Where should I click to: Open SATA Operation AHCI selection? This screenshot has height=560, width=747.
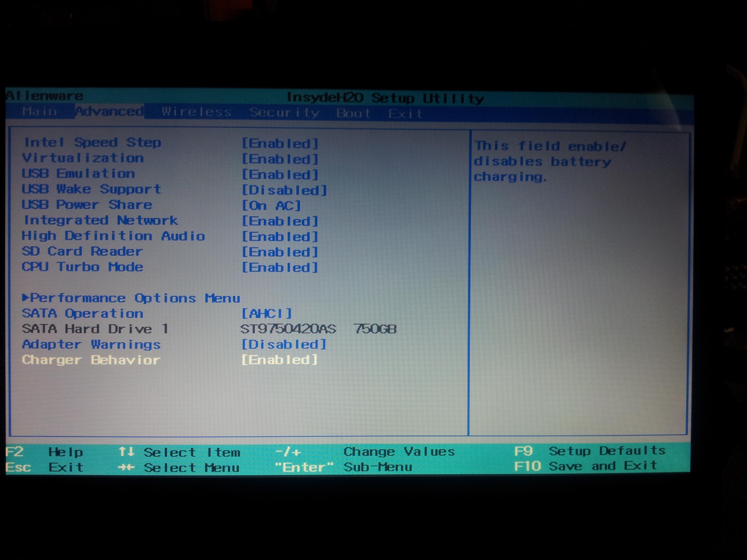[266, 314]
